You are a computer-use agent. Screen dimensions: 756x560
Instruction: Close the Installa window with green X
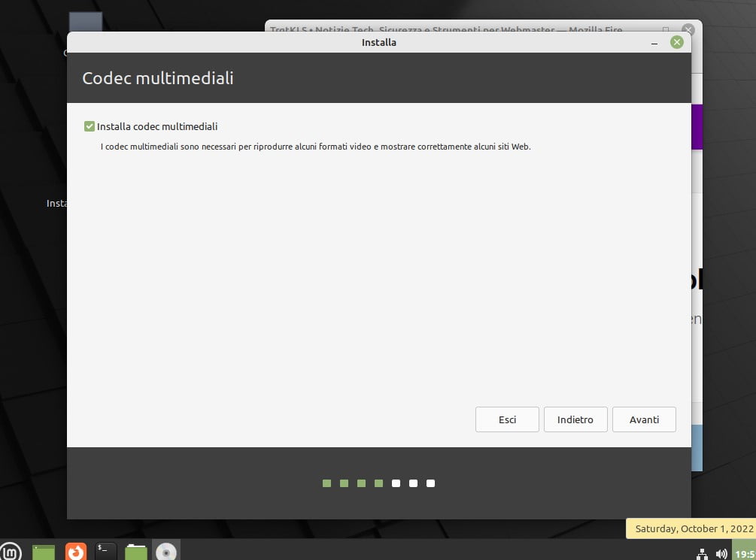[676, 43]
